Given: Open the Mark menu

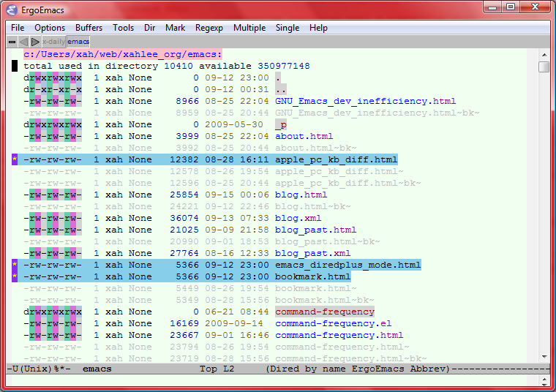Looking at the screenshot, I should tap(175, 28).
